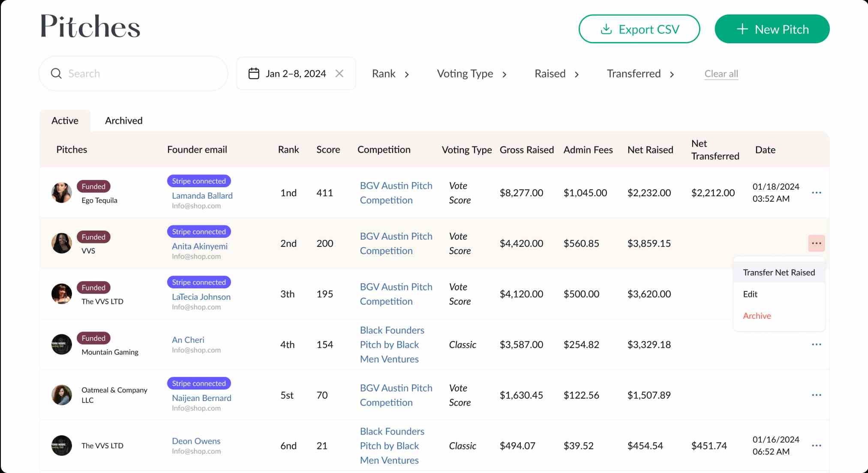Screen dimensions: 868x473
Task: Click Oatmeal & Company LLC avatar
Action: 62,395
